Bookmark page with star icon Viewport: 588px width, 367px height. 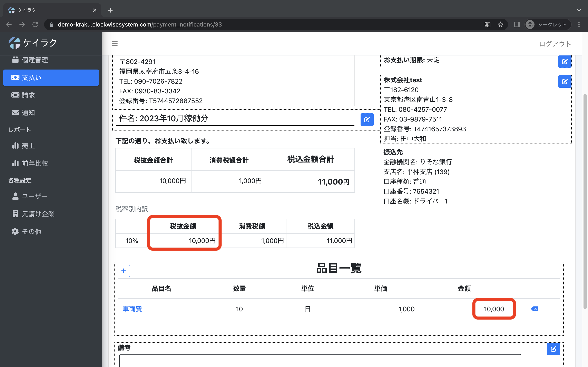[x=500, y=24]
